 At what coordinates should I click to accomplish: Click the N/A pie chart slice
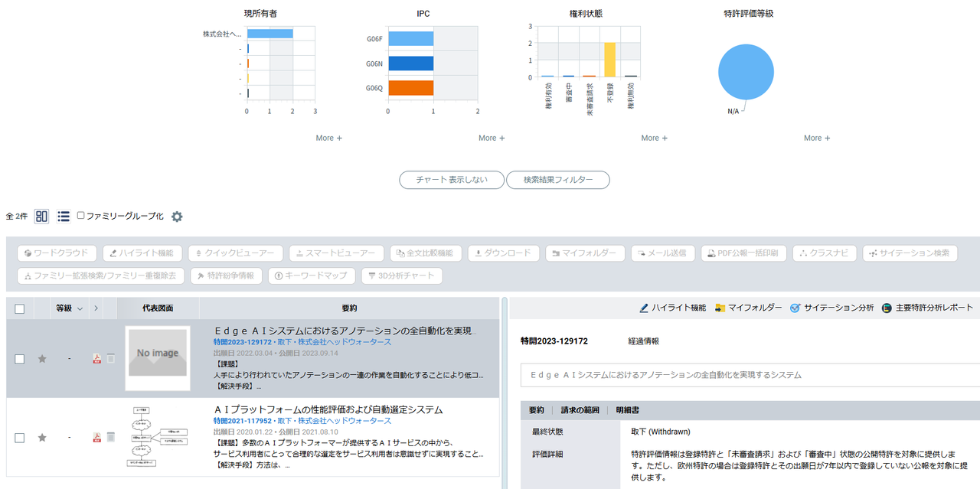[x=746, y=71]
